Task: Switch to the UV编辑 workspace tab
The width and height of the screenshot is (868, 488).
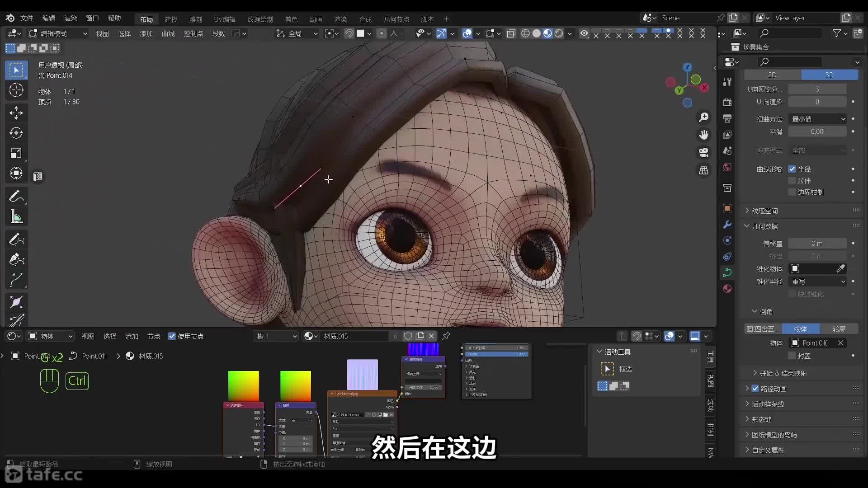Action: [225, 19]
